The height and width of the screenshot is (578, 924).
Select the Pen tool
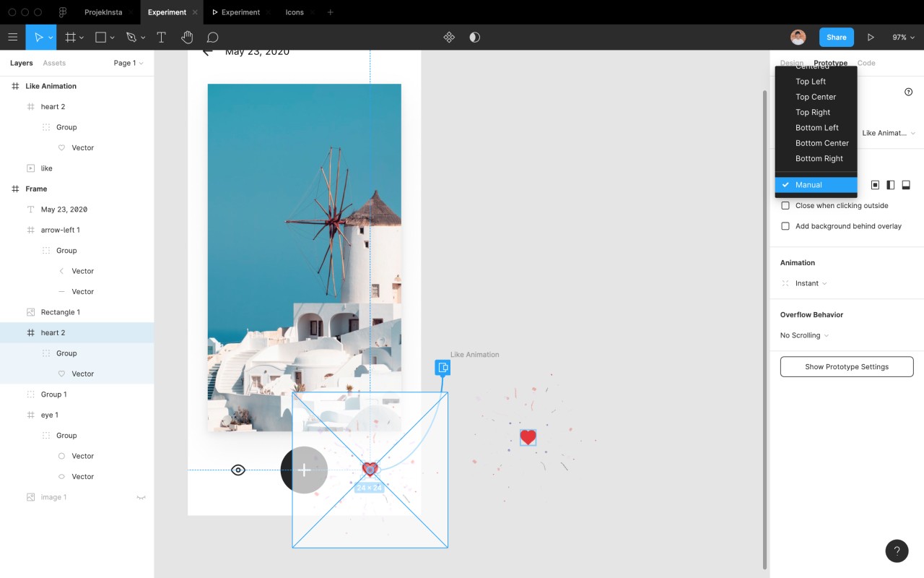131,37
